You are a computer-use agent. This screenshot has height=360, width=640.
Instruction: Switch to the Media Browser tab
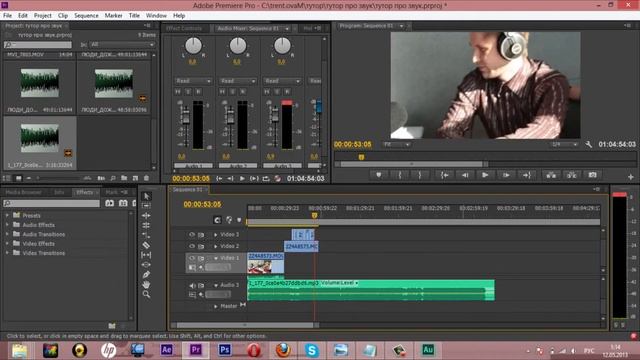(x=24, y=192)
